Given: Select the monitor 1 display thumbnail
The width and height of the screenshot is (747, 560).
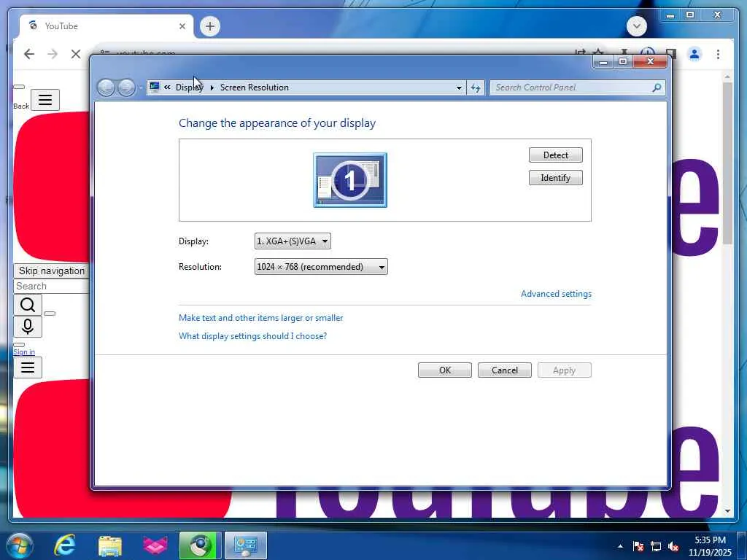Looking at the screenshot, I should click(x=350, y=180).
